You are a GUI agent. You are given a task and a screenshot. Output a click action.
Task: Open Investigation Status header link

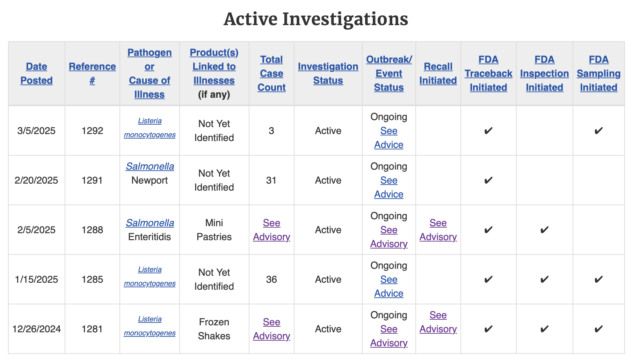point(328,73)
